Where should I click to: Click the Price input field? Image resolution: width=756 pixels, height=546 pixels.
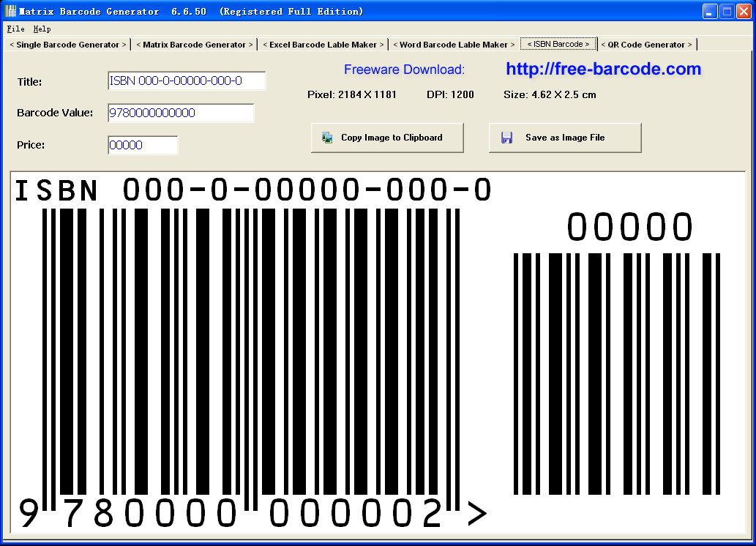point(143,146)
